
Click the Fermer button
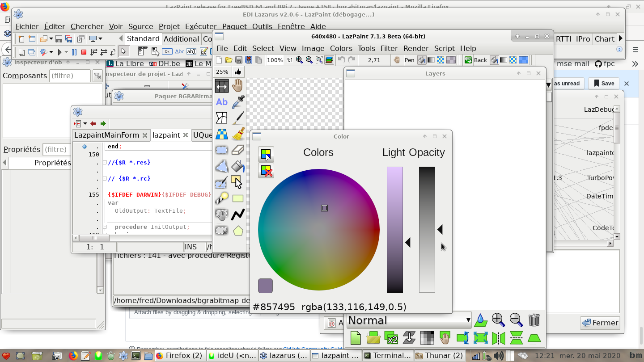click(600, 323)
